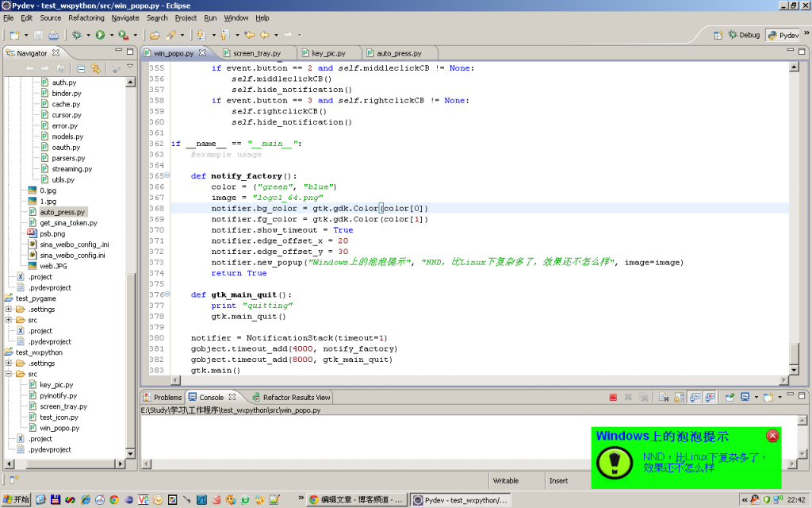
Task: Jump to Last Edit Location icon
Action: point(250,35)
